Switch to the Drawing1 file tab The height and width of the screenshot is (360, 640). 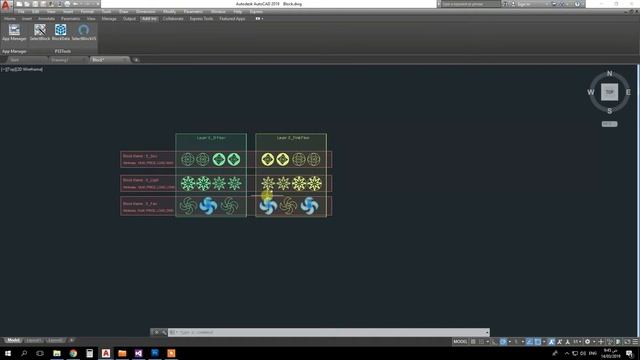(68, 60)
